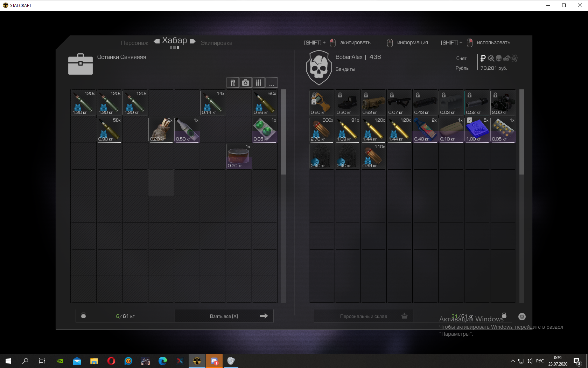The height and width of the screenshot is (368, 588).
Task: Open Opera browser from taskbar
Action: tap(111, 361)
